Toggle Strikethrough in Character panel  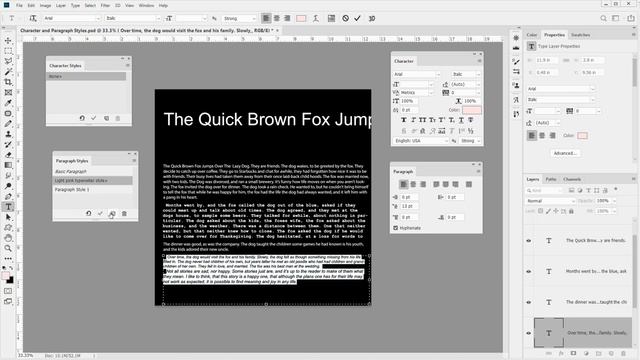point(471,120)
